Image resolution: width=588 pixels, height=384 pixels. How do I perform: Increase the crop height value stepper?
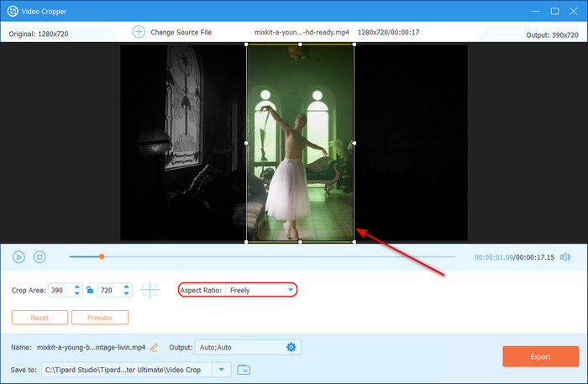tap(128, 287)
